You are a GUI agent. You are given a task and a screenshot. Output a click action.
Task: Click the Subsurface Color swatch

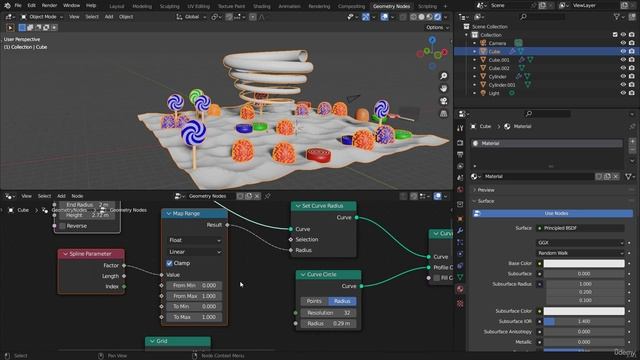pyautogui.click(x=584, y=311)
